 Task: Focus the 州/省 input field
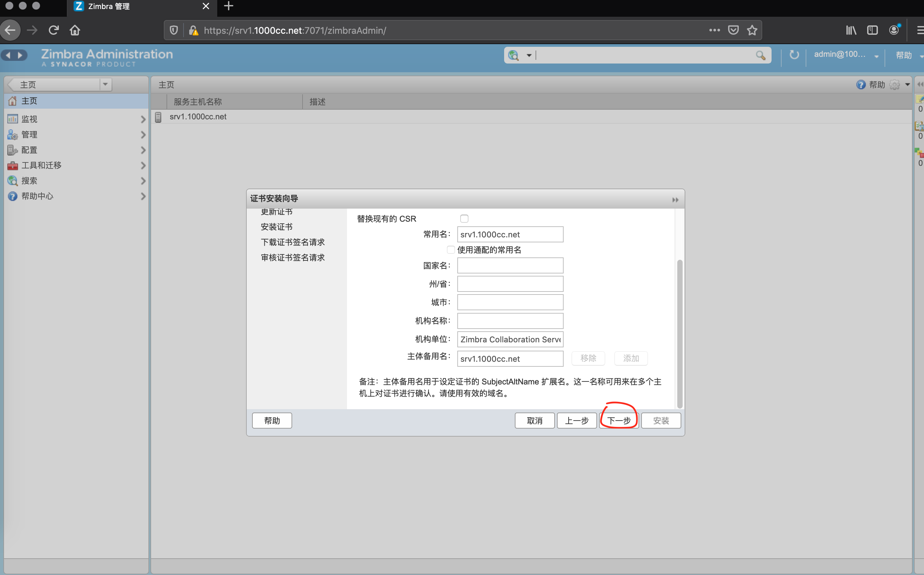pos(510,284)
